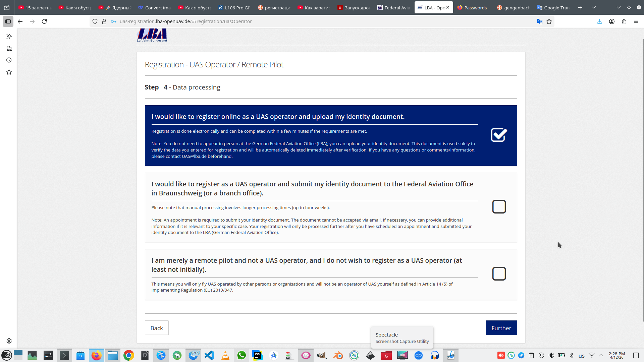Open the extensions puzzle icon
This screenshot has width=644, height=362.
[x=624, y=21]
